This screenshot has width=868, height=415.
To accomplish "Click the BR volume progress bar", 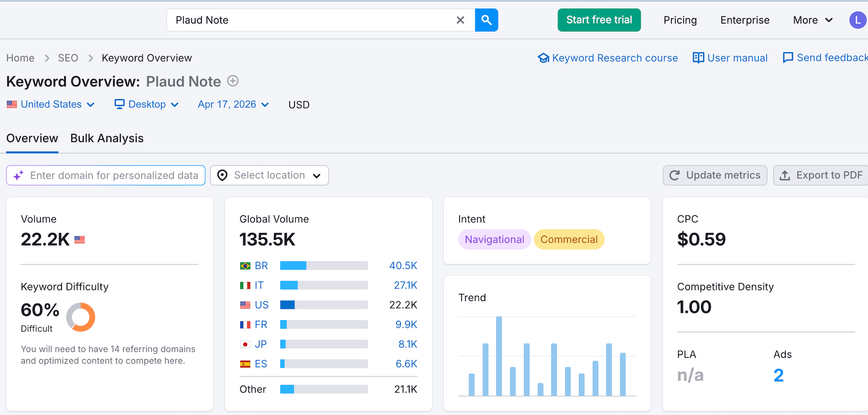I will [x=324, y=266].
